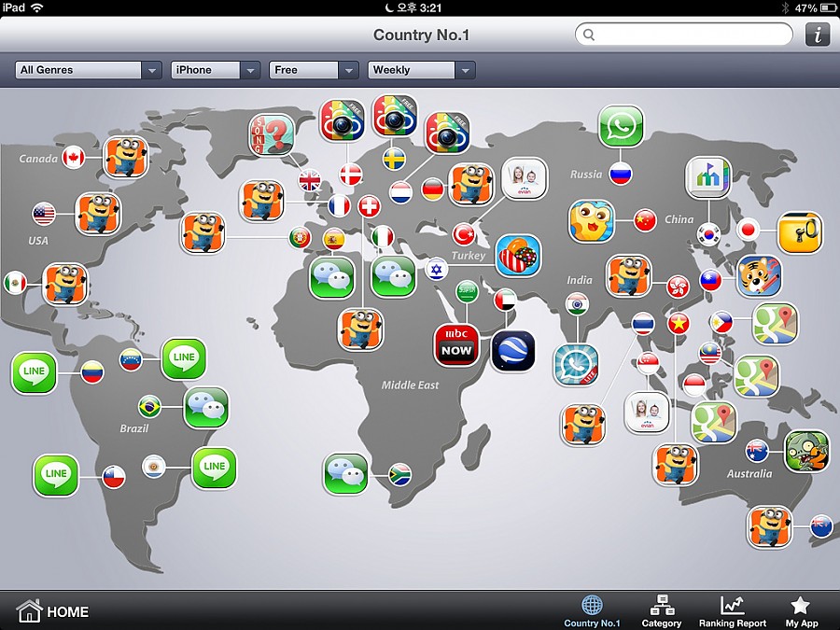Expand the iPhone device dropdown
The height and width of the screenshot is (630, 840).
click(x=216, y=70)
